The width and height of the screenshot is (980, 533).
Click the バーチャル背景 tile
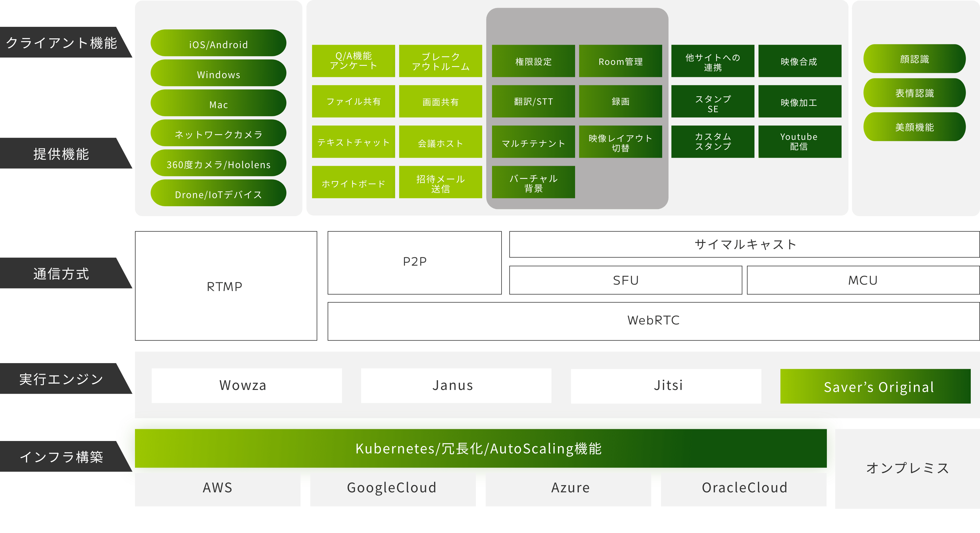[x=533, y=182]
